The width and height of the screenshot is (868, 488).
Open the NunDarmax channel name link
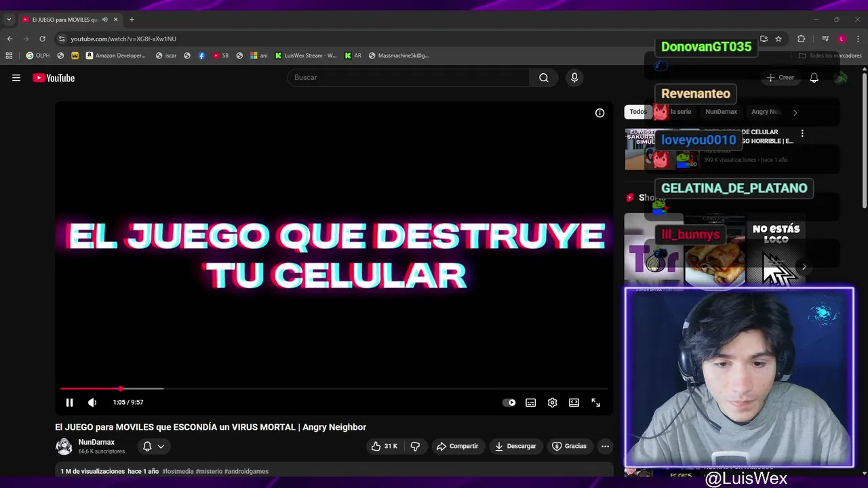click(96, 442)
